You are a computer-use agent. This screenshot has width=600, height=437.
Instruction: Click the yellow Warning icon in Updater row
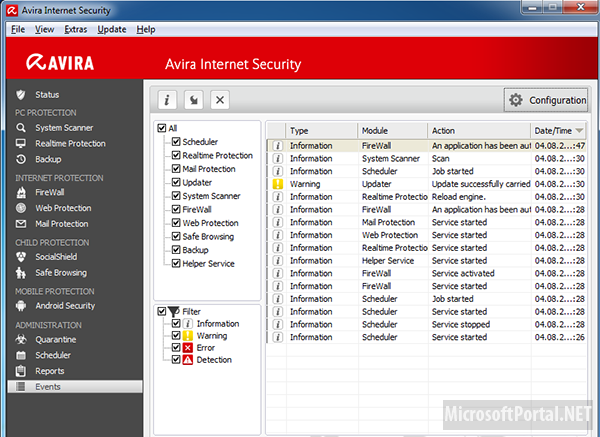[277, 184]
